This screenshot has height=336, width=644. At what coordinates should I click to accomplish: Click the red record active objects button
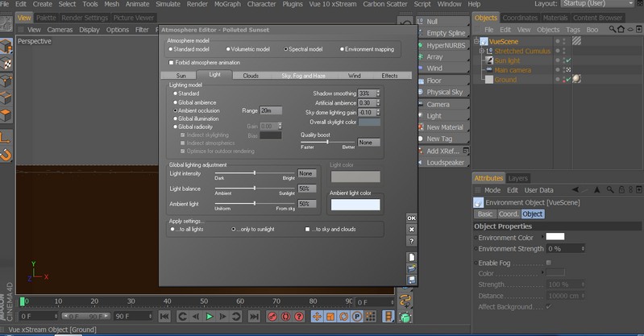272,317
